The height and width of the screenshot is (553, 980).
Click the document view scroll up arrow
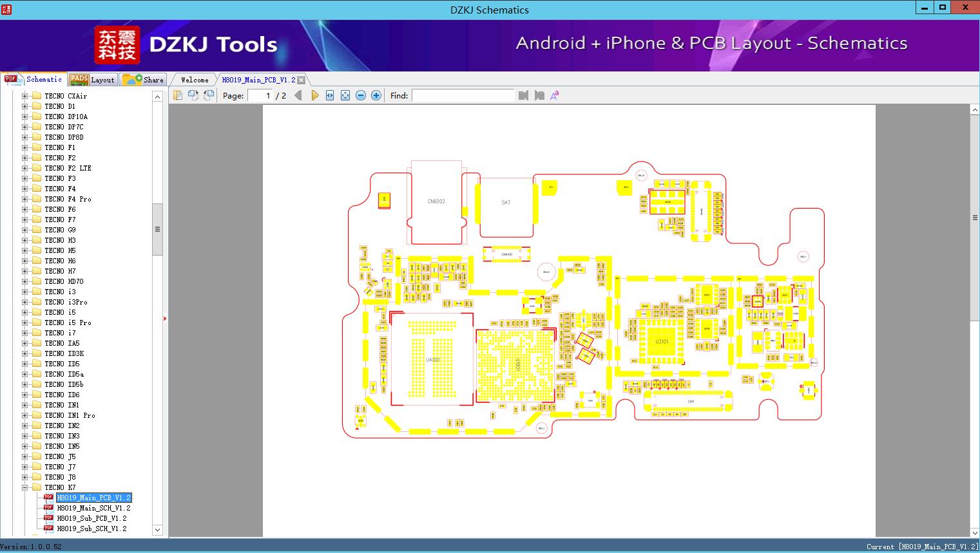pos(975,111)
